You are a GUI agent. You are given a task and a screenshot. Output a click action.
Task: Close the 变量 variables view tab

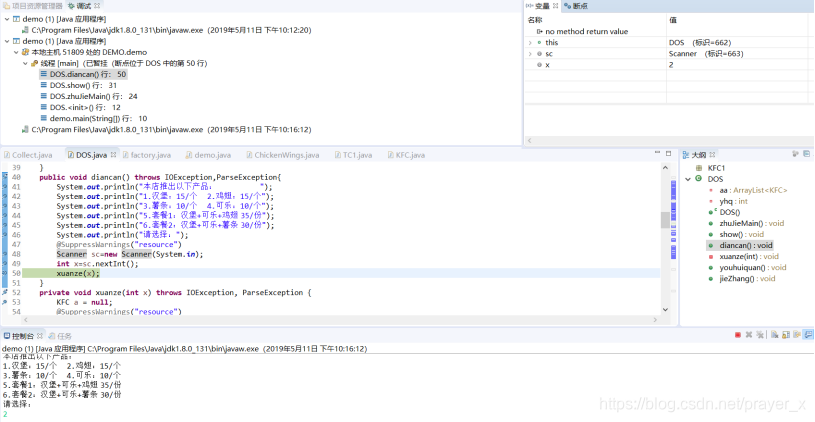pos(555,6)
